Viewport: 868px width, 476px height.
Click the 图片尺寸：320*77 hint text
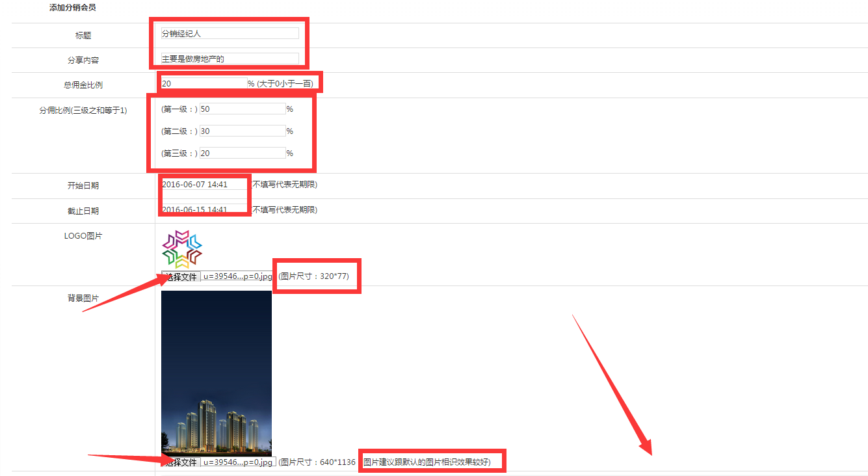(x=314, y=276)
